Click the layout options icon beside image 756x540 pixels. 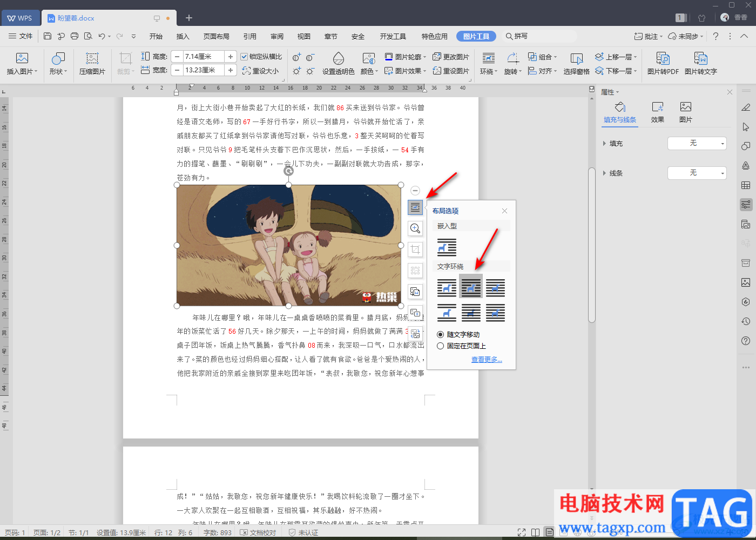coord(415,207)
